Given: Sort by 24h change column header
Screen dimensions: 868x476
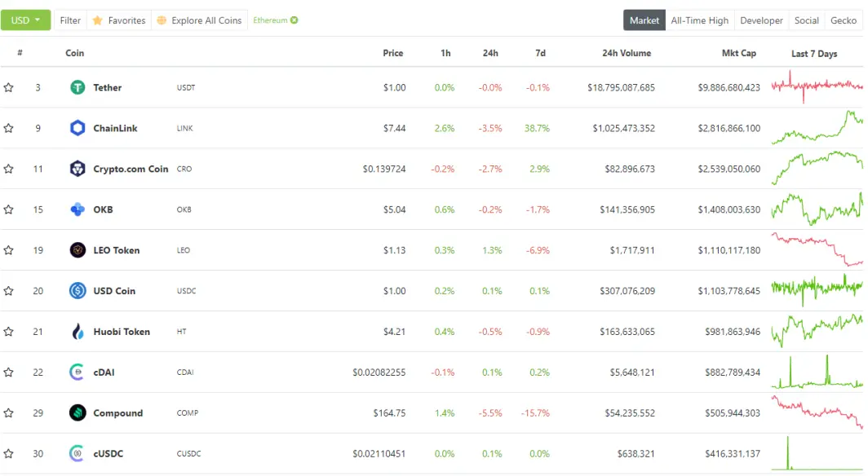Looking at the screenshot, I should tap(490, 53).
